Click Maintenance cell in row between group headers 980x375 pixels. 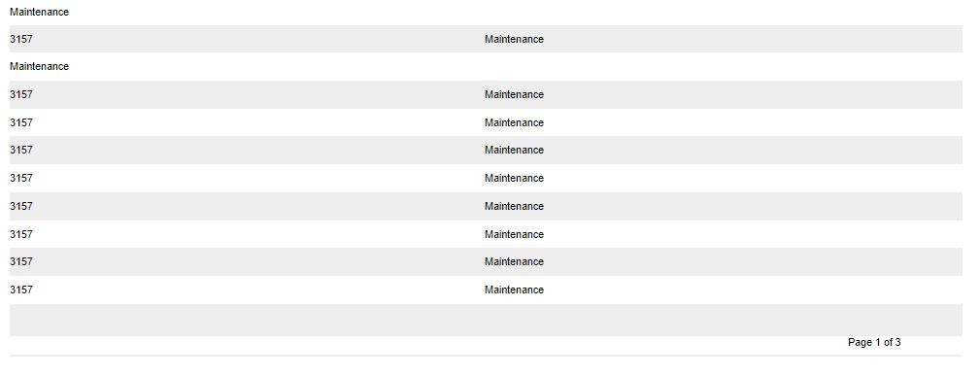(x=514, y=39)
